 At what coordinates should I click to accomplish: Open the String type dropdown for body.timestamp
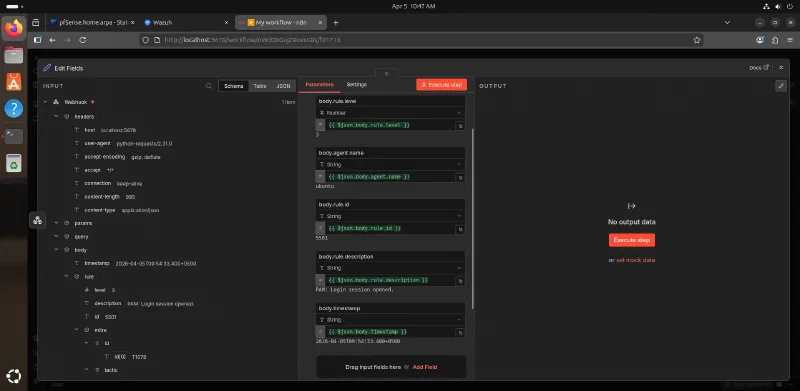tap(390, 320)
